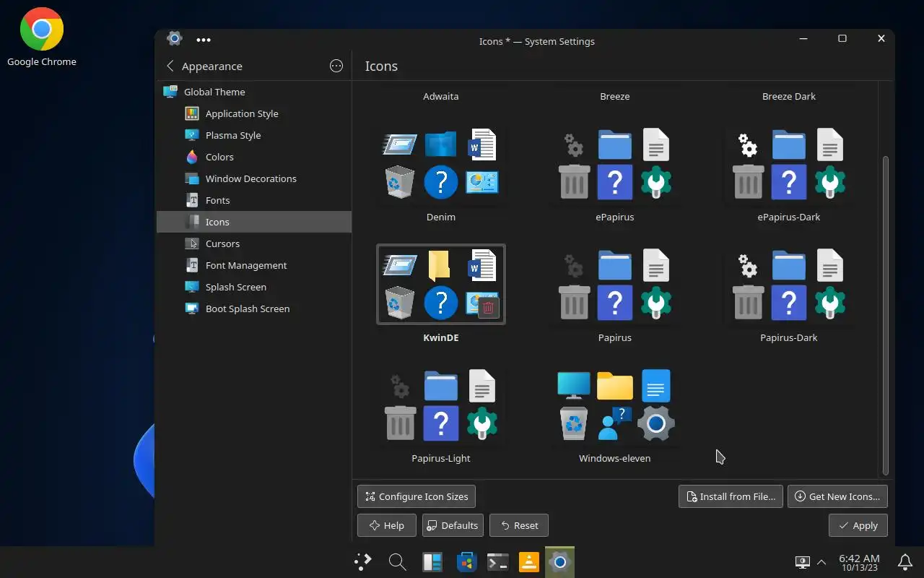
Task: Click Install from File button
Action: (731, 496)
